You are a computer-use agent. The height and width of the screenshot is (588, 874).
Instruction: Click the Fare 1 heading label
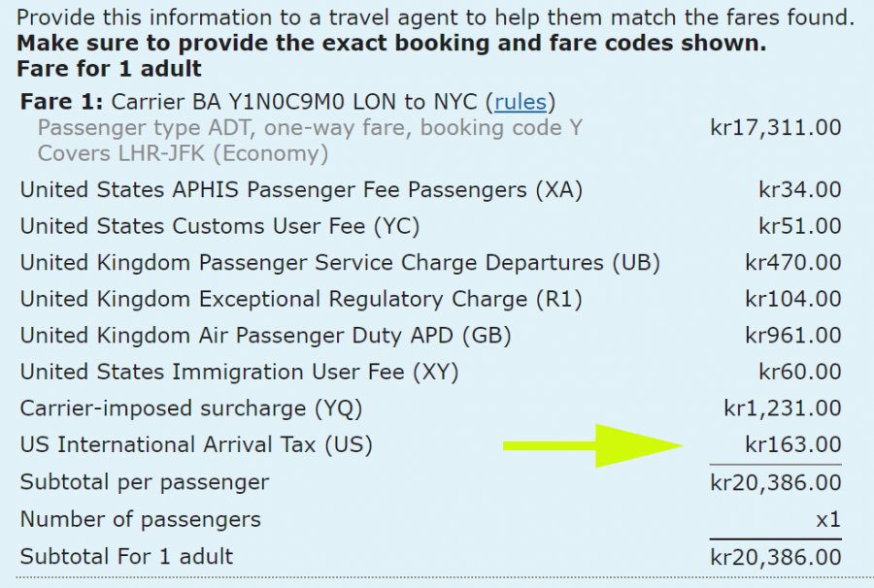[61, 102]
